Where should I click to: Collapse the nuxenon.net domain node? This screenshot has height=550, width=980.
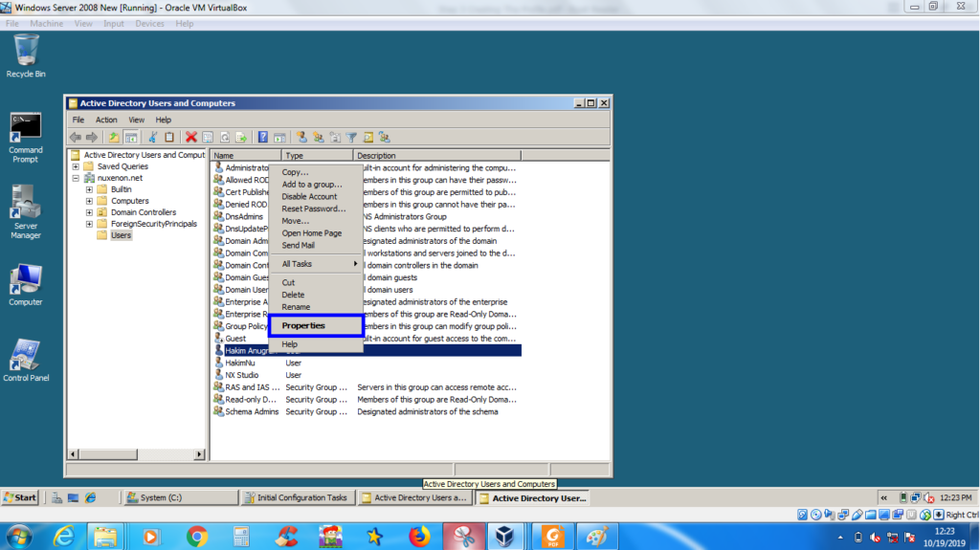(x=76, y=178)
